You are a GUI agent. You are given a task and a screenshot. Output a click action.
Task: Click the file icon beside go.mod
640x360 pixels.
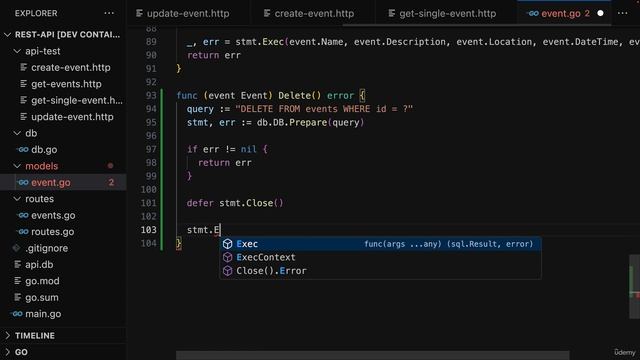pyautogui.click(x=18, y=281)
